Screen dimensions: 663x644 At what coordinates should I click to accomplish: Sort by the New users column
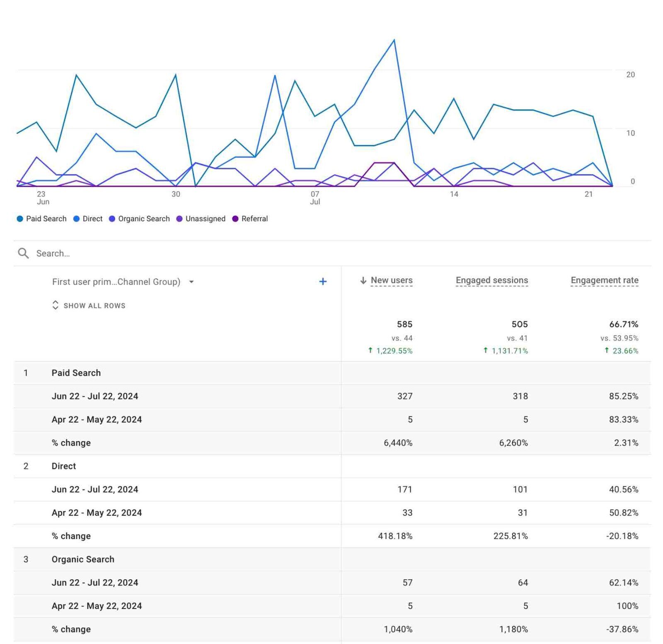pos(391,281)
